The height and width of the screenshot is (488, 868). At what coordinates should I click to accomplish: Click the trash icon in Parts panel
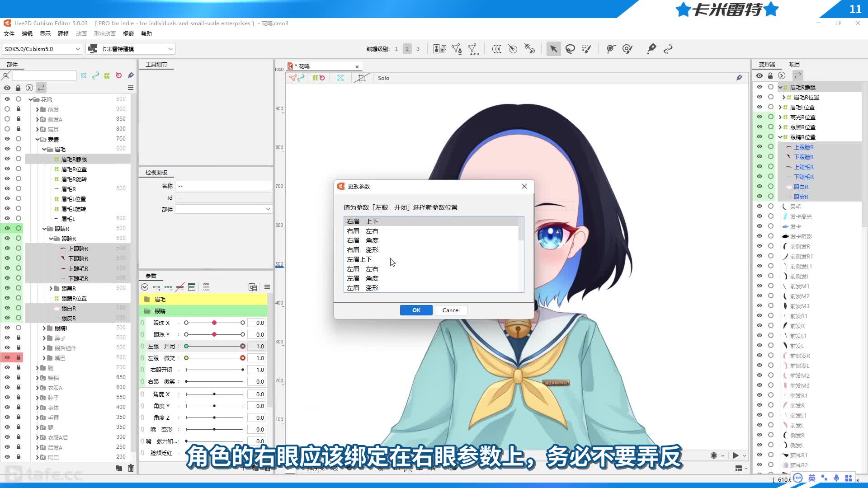click(x=131, y=468)
